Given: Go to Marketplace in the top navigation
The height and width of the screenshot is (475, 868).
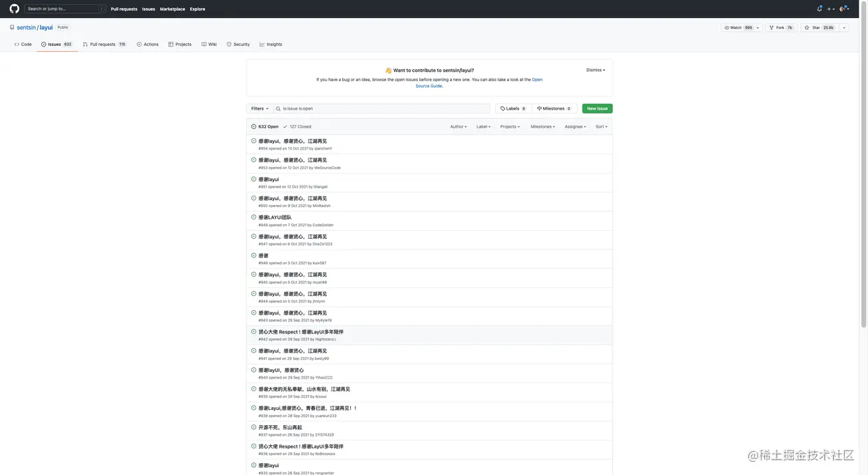Looking at the screenshot, I should pyautogui.click(x=172, y=9).
